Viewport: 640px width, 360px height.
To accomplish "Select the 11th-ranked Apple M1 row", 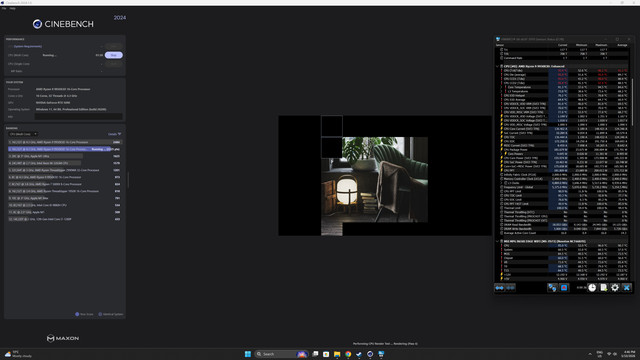I will (64, 212).
